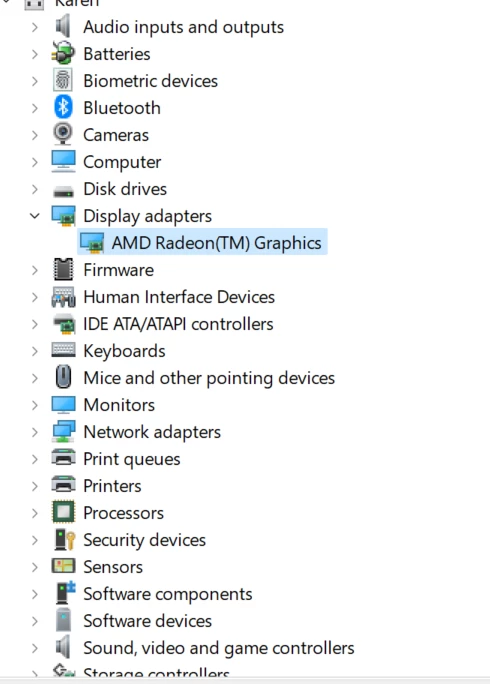490x684 pixels.
Task: Expand the Audio inputs and outputs node
Action: (35, 27)
